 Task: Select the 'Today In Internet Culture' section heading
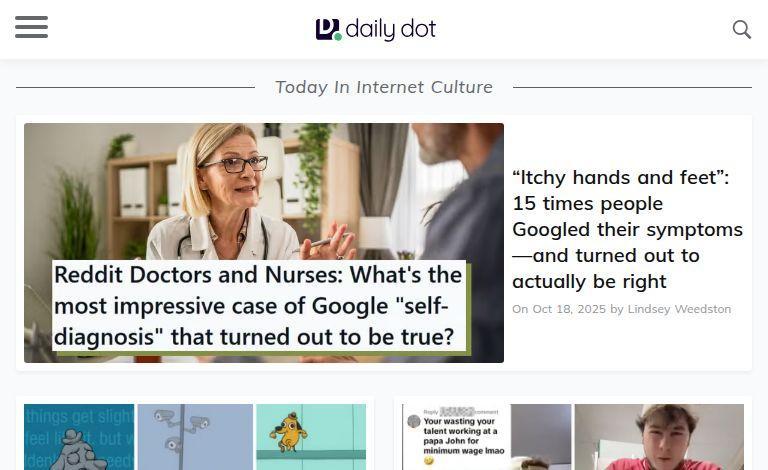(x=384, y=87)
